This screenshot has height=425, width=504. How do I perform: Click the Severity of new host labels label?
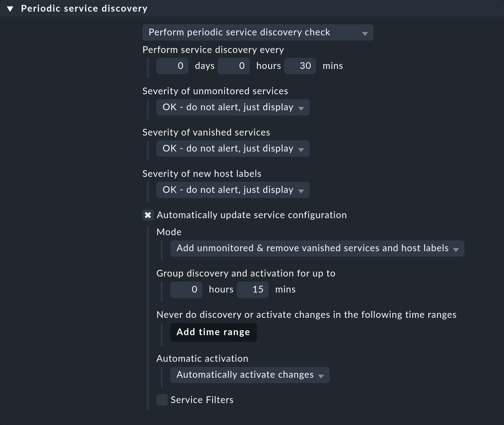pos(202,174)
